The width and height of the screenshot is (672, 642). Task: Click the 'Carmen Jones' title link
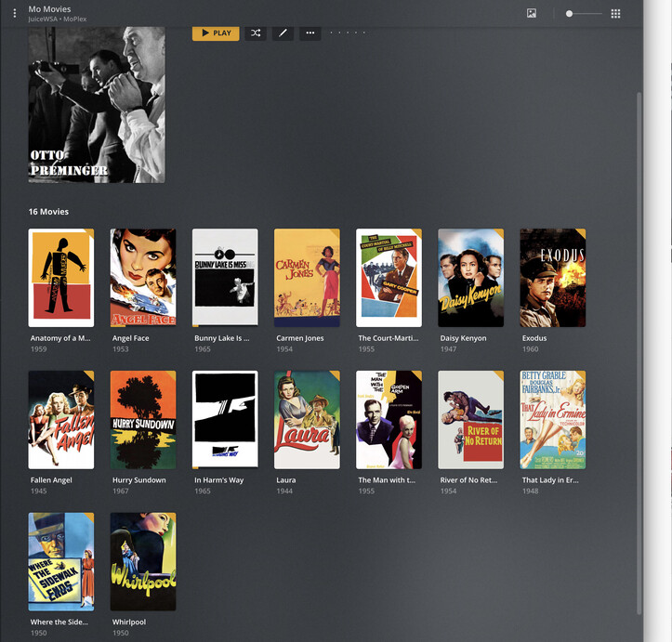(x=300, y=338)
